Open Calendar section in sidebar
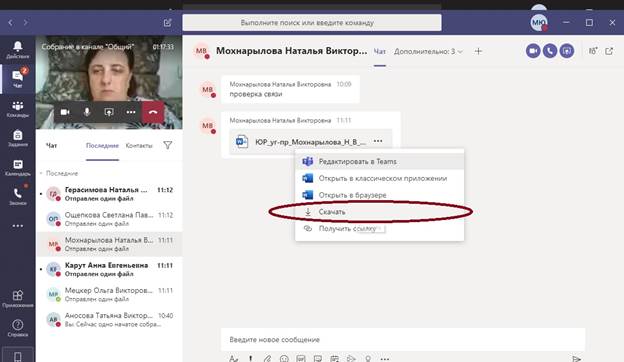This screenshot has height=362, width=624. coord(18,167)
